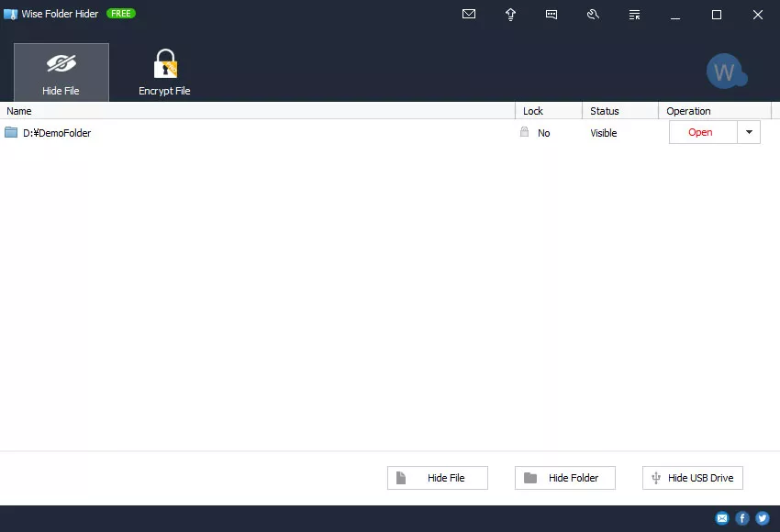Open the chat message icon in title bar
The height and width of the screenshot is (532, 780).
[552, 15]
